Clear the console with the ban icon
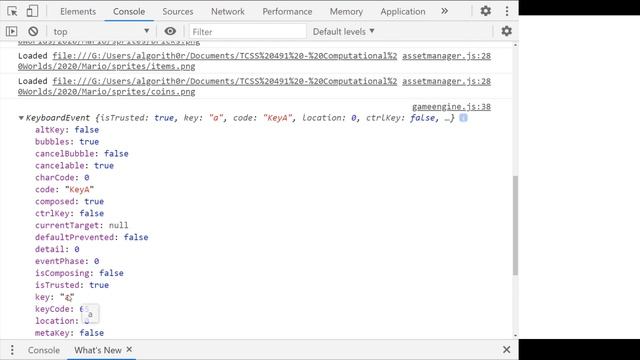Screen dimensions: 640x360 [x=33, y=31]
